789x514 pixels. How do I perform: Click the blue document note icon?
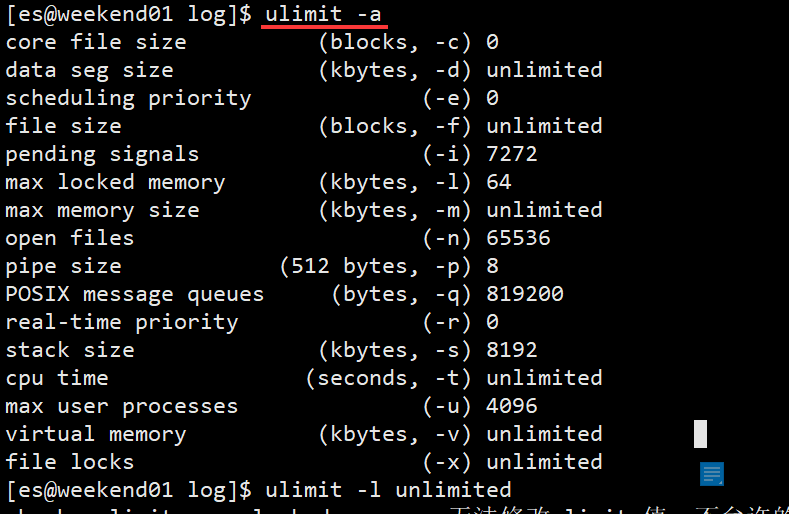712,474
